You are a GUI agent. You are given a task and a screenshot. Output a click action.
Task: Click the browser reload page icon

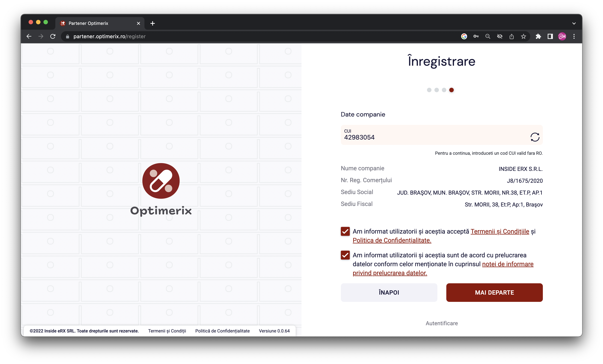(53, 36)
